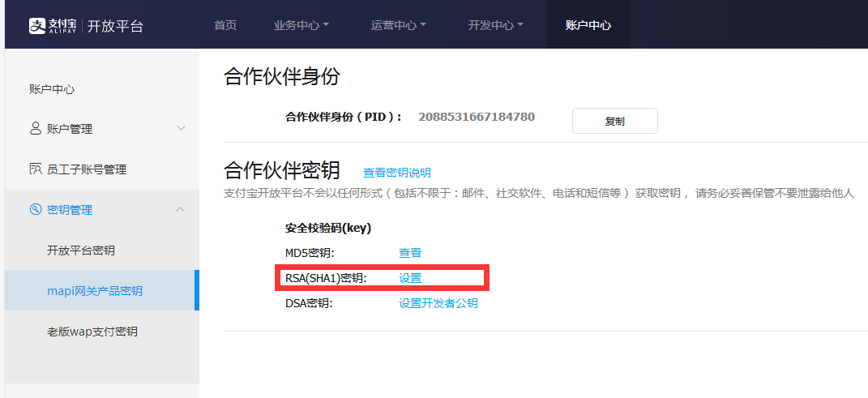Open the 查看密钥说明 link
This screenshot has width=868, height=398.
[397, 173]
